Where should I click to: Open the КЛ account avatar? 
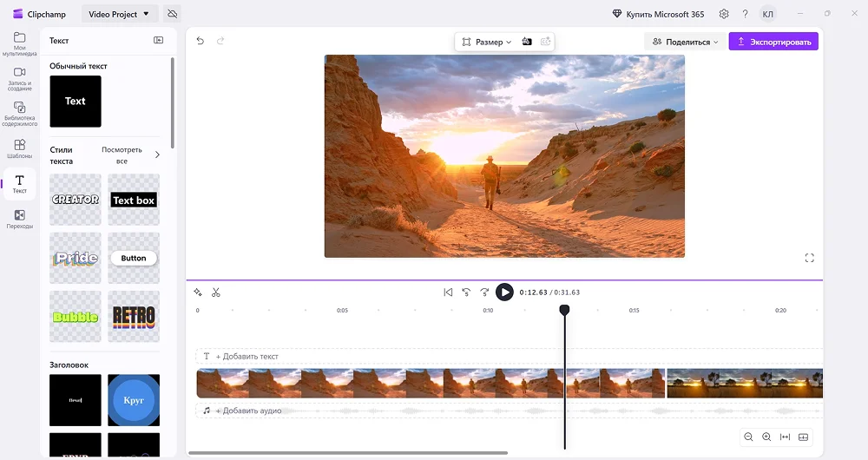click(x=768, y=14)
